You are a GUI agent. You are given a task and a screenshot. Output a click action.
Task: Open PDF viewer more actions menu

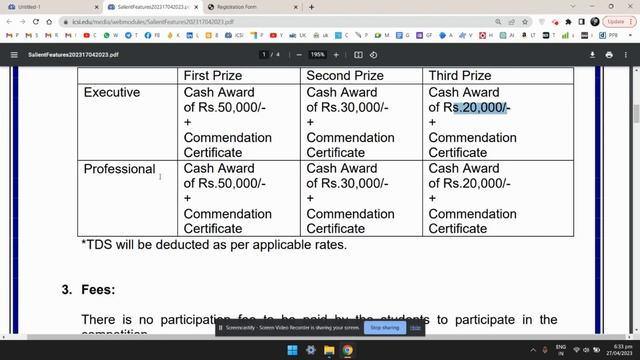pos(626,55)
